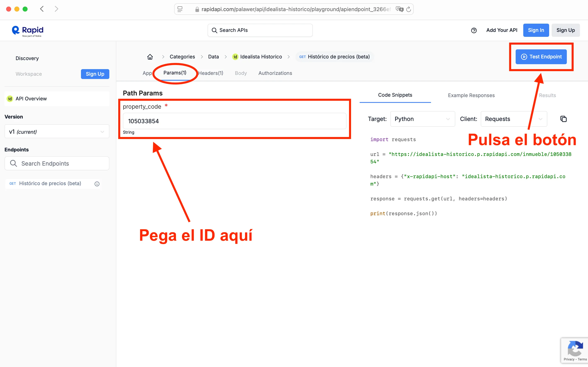Click the magnifier in Search Endpoints

pyautogui.click(x=14, y=163)
